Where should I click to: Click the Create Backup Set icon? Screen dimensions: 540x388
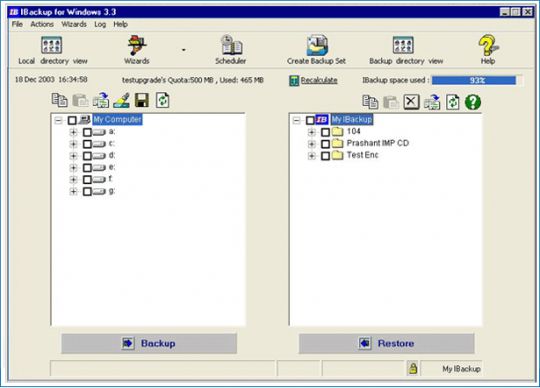coord(317,45)
